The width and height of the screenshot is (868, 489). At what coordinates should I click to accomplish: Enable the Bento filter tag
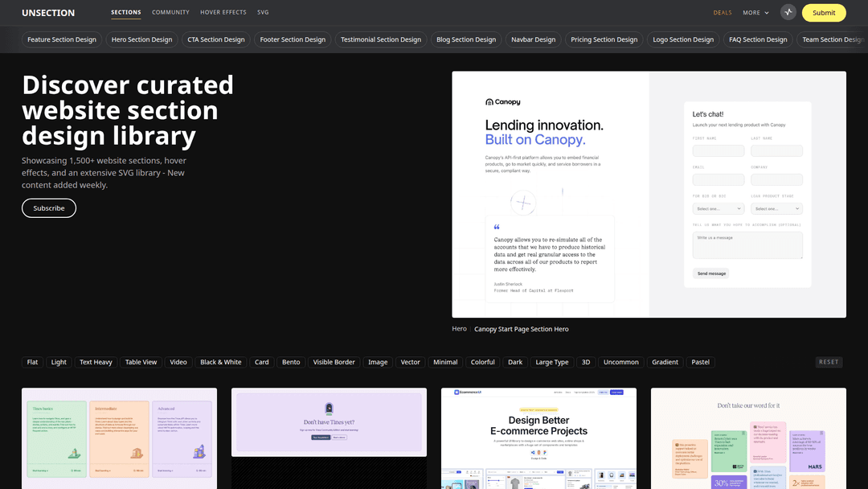pyautogui.click(x=291, y=362)
